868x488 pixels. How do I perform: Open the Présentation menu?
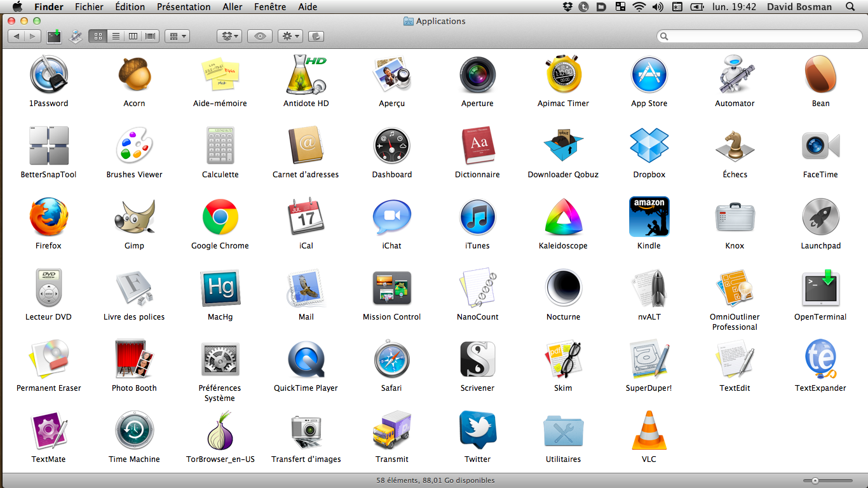click(x=184, y=7)
